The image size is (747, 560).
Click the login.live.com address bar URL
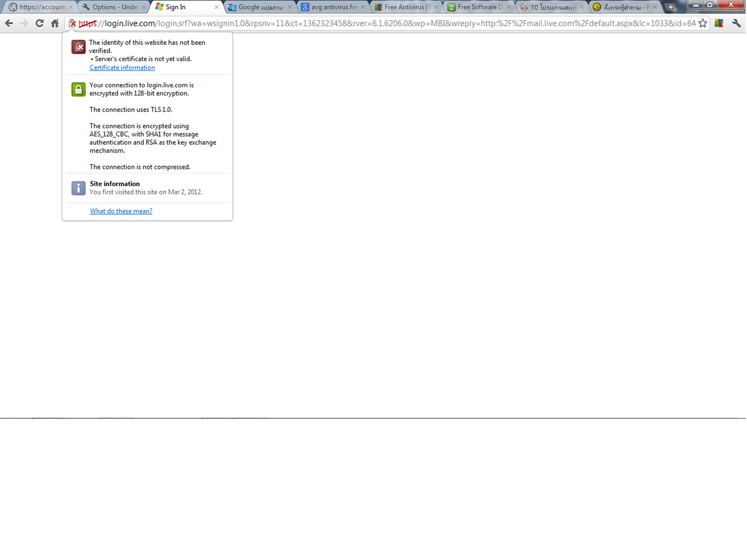click(387, 23)
